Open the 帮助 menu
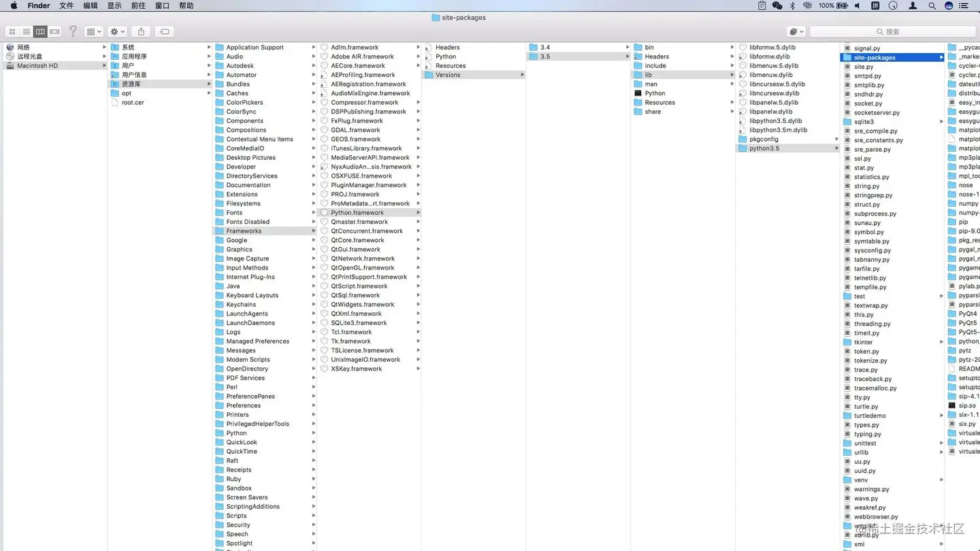980x551 pixels. [186, 5]
